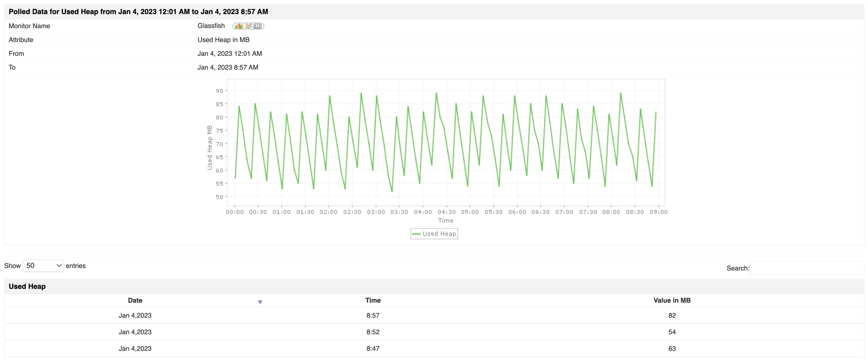Click the Date column header
The height and width of the screenshot is (360, 868).
tap(135, 300)
